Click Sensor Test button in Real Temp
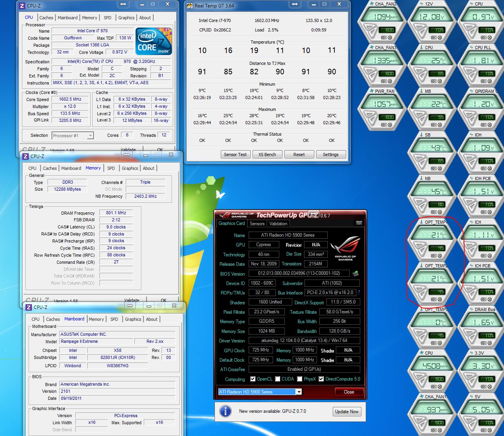Viewport: 504px width, 436px height. [x=235, y=155]
